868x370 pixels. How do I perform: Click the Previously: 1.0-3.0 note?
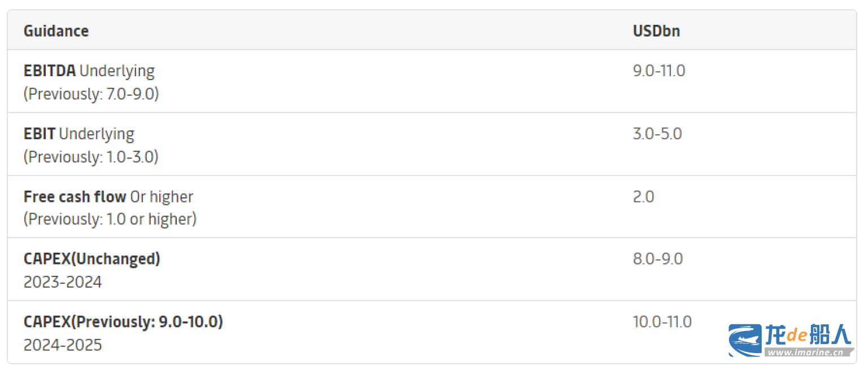91,157
